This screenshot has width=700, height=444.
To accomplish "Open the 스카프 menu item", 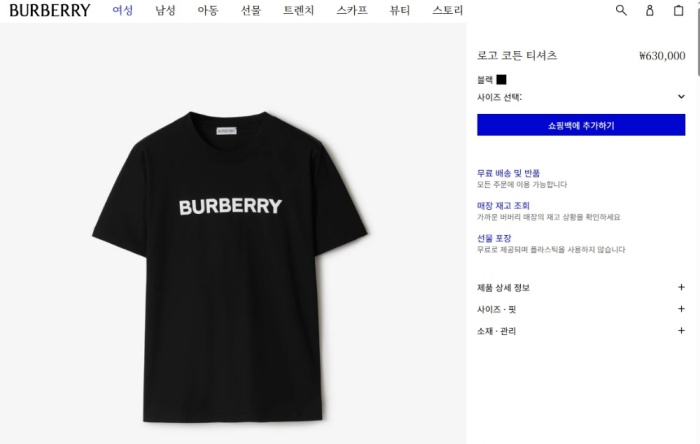I will (352, 10).
